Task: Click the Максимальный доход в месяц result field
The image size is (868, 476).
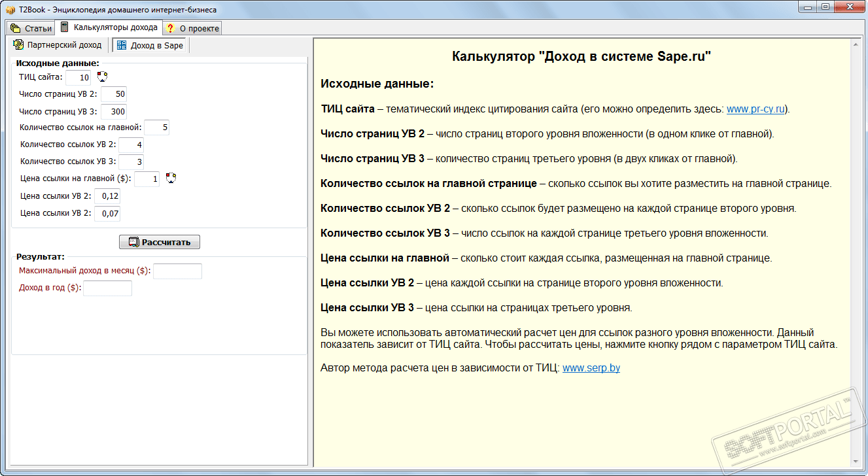Action: point(177,271)
